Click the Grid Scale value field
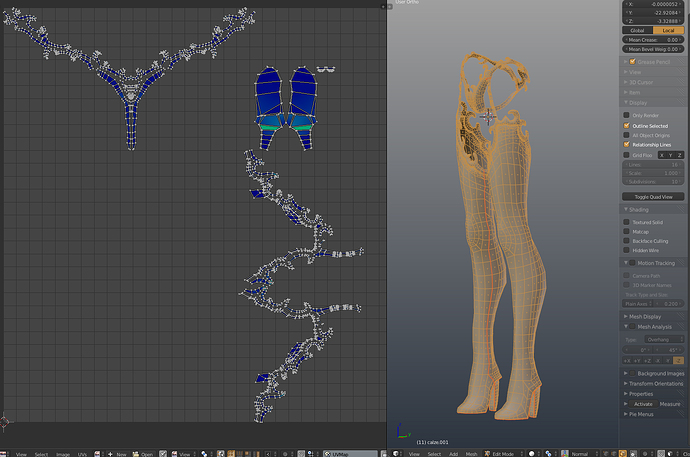Viewport: 690px width, 457px height. pyautogui.click(x=653, y=173)
